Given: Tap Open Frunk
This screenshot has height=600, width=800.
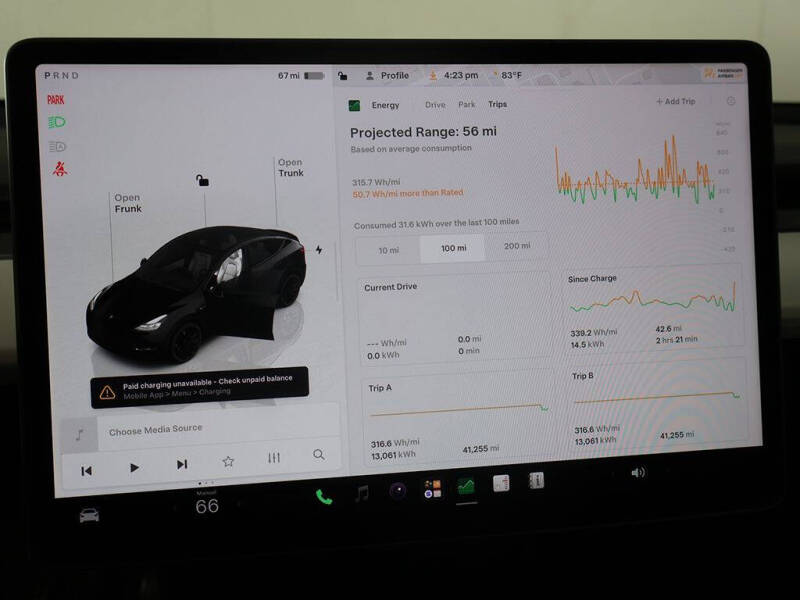Looking at the screenshot, I should coord(128,203).
